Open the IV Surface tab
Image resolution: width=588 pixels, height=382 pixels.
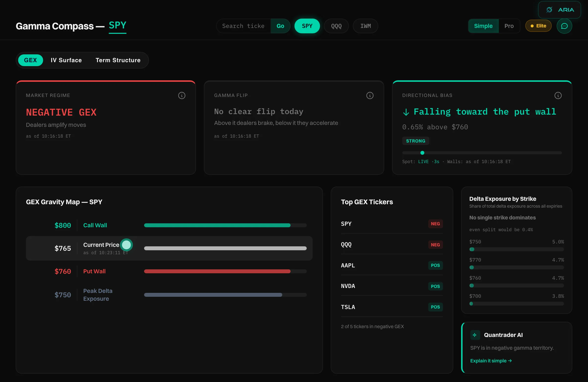(66, 60)
